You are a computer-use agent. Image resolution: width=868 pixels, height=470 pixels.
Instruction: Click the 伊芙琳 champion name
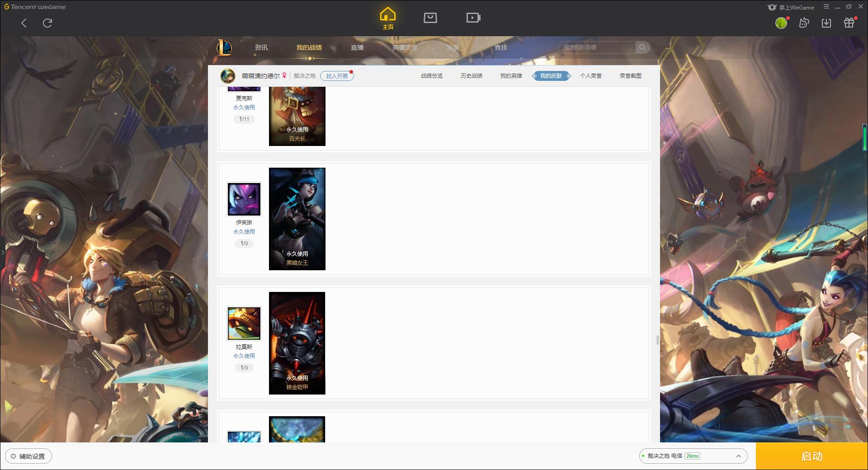pos(244,223)
